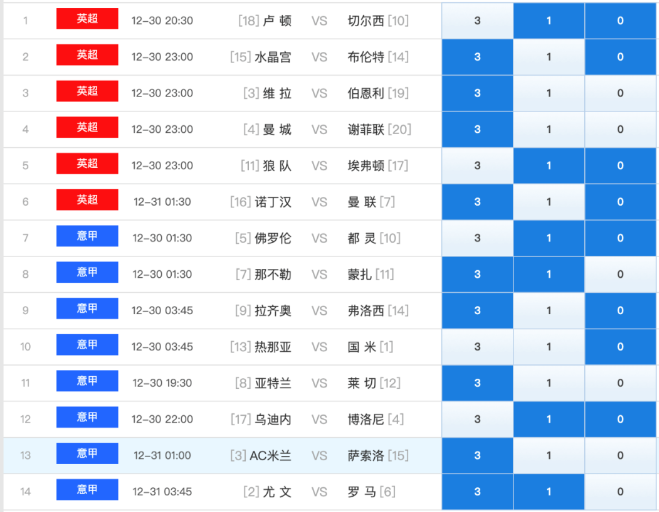The image size is (659, 512).
Task: Toggle the 0 option for 卢顿 vs 切尔西
Action: [x=620, y=21]
